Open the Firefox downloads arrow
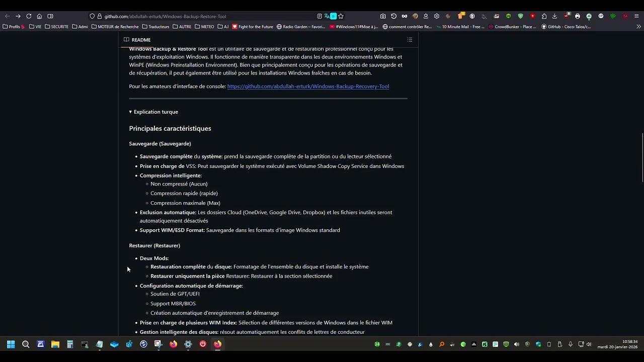This screenshot has width=644, height=362. [554, 16]
